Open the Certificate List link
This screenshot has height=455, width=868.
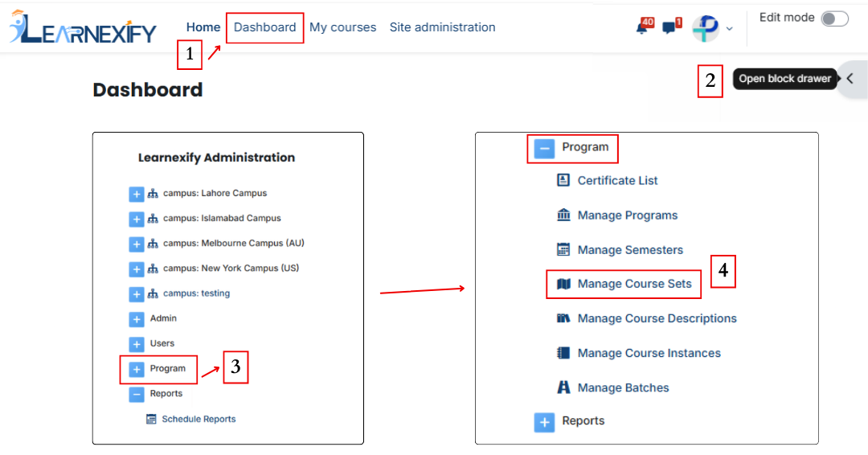tap(617, 180)
